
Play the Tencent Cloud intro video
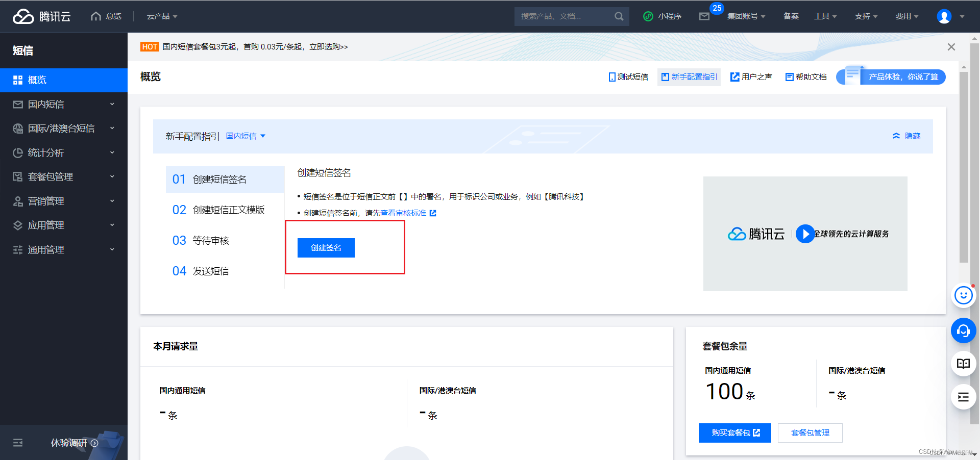(x=805, y=234)
